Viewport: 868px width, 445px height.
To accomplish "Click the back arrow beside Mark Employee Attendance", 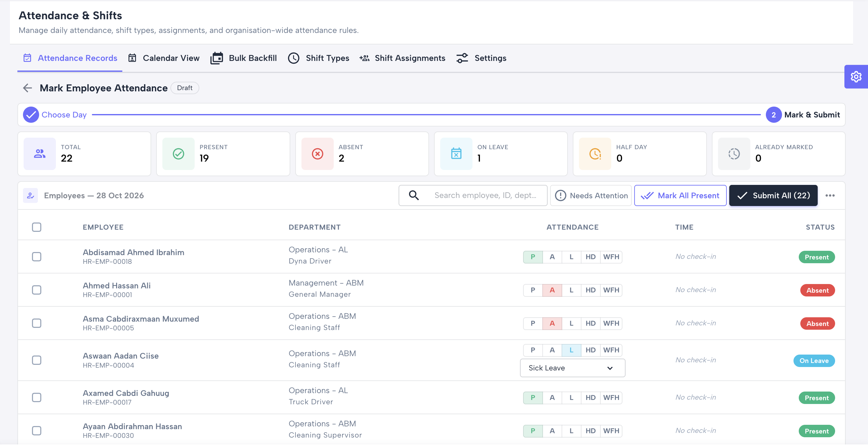I will coord(27,88).
